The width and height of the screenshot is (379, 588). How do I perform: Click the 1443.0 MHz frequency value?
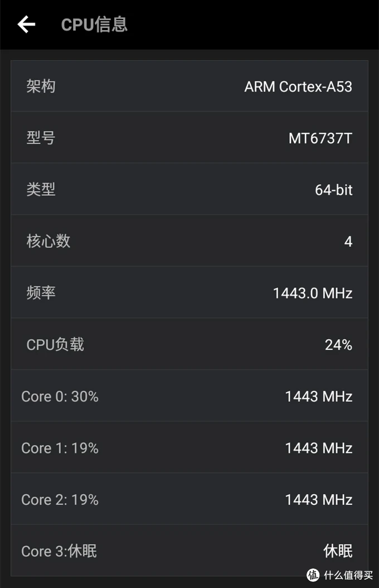click(x=313, y=293)
